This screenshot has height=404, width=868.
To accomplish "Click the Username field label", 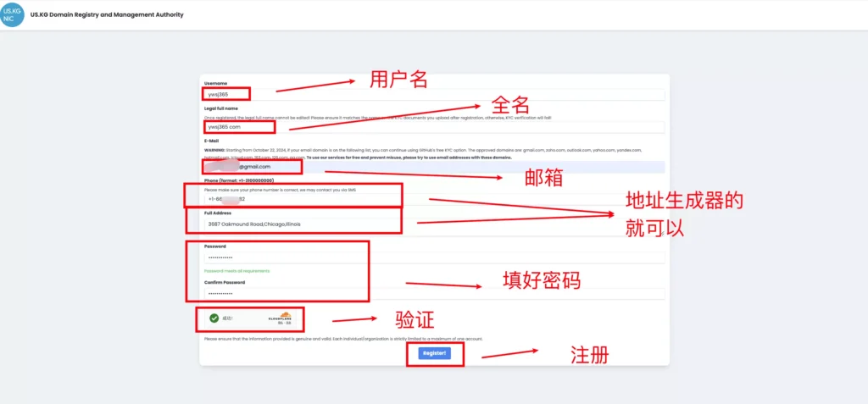I will (x=215, y=83).
